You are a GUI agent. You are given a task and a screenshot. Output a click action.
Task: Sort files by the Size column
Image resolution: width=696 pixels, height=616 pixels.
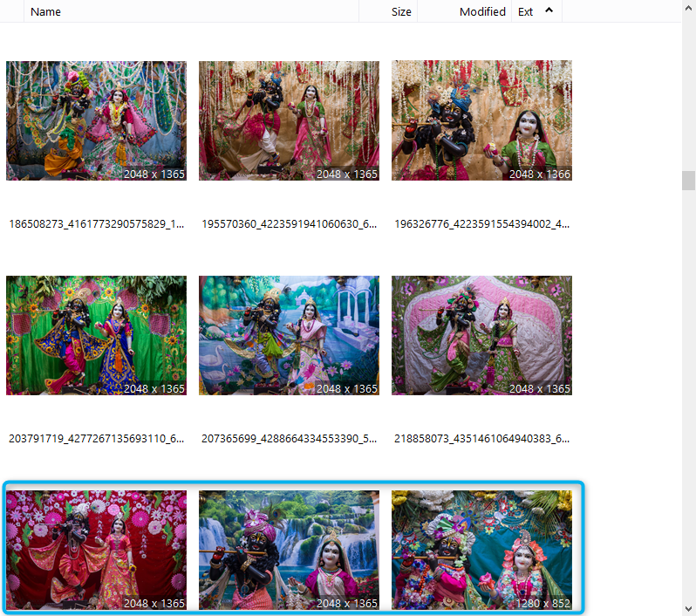coord(400,11)
